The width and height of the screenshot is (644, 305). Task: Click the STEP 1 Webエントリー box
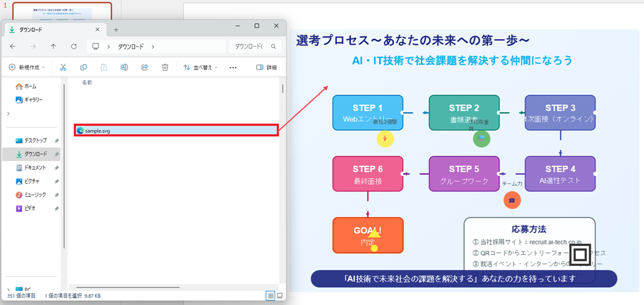368,112
